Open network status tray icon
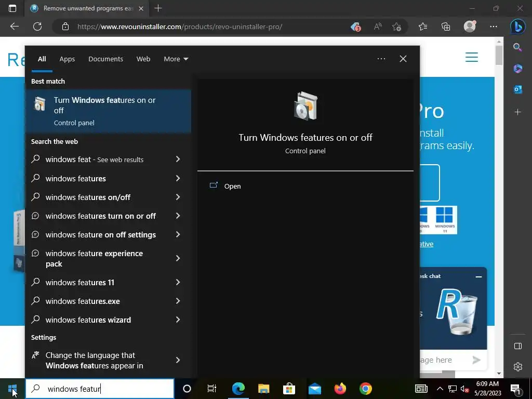Viewport: 532px width, 399px height. click(453, 389)
